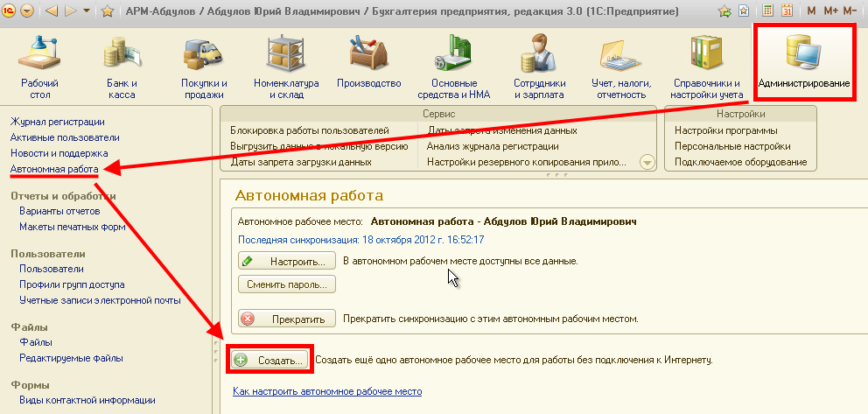This screenshot has width=868, height=414.
Task: Select Автономная работа in navigation panel
Action: tap(54, 169)
